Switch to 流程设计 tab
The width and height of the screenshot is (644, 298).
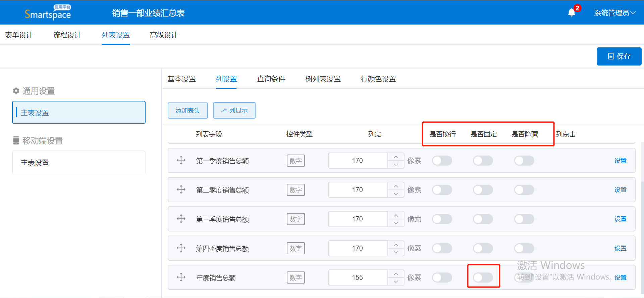point(67,35)
